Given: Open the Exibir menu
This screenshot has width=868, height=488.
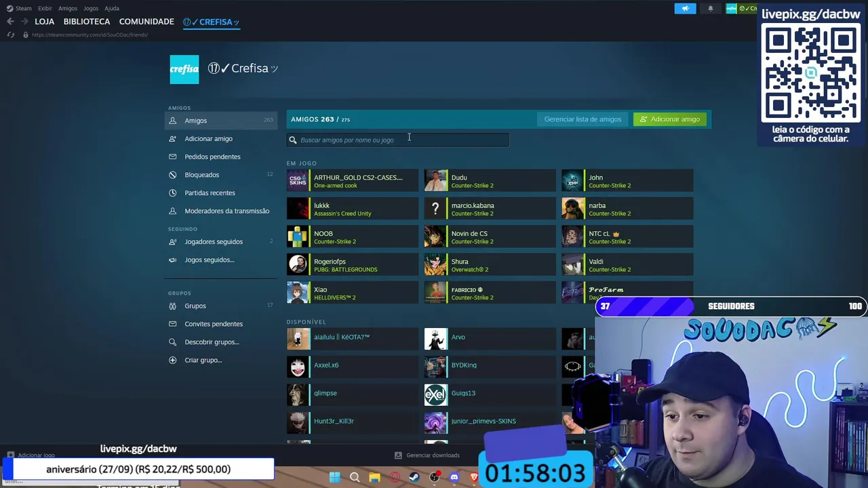Looking at the screenshot, I should click(x=45, y=8).
